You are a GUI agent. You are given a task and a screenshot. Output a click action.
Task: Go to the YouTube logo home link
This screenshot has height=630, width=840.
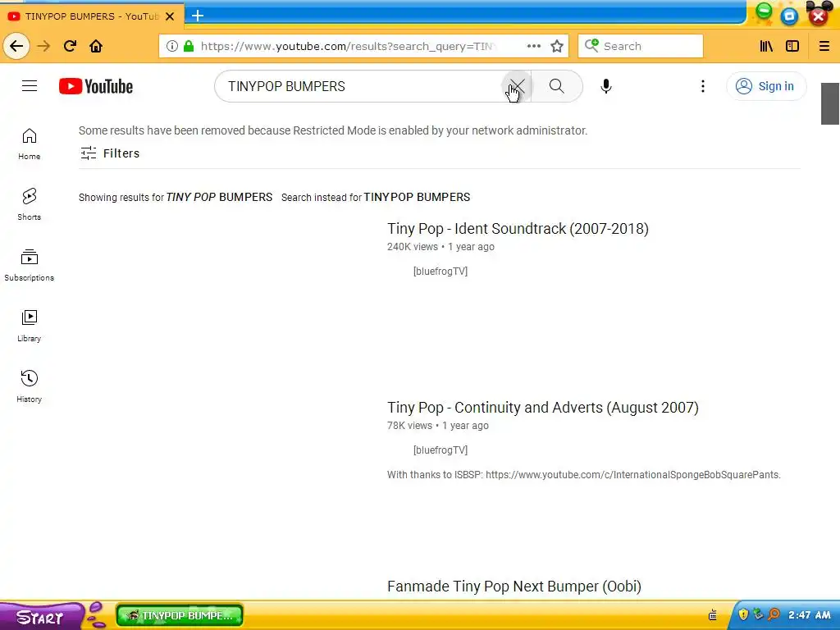tap(96, 86)
